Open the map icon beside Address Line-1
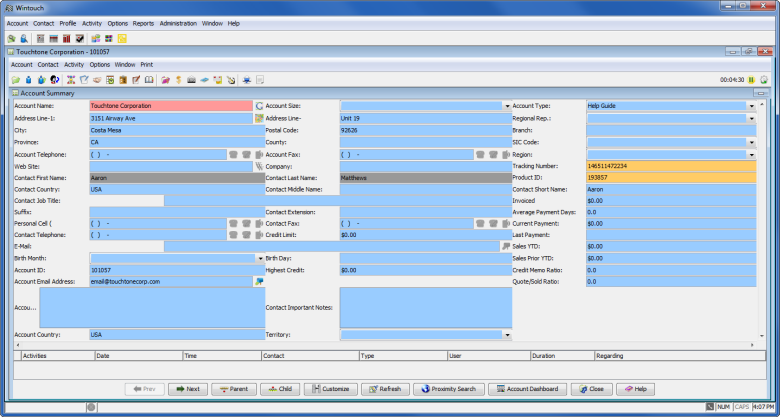The height and width of the screenshot is (417, 780). click(x=259, y=118)
